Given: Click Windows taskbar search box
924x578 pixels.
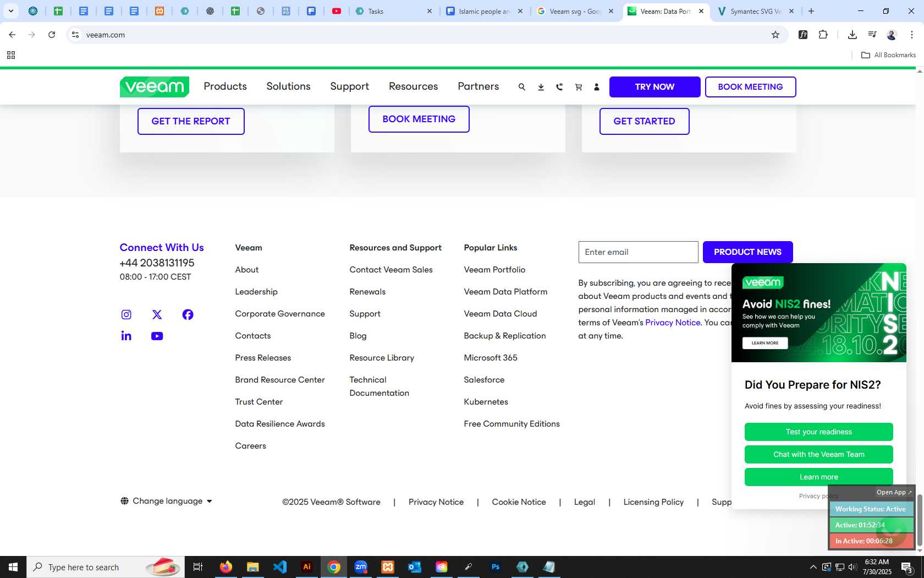Looking at the screenshot, I should coord(106,567).
